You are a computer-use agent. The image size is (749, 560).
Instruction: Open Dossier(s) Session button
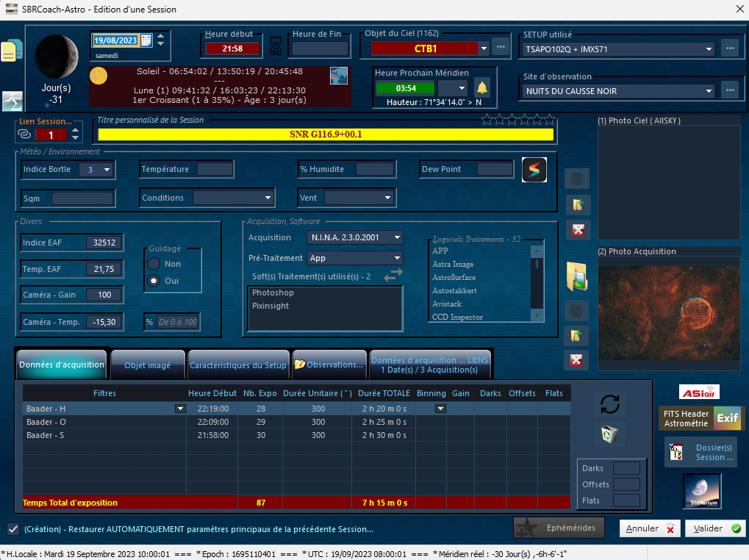[700, 452]
